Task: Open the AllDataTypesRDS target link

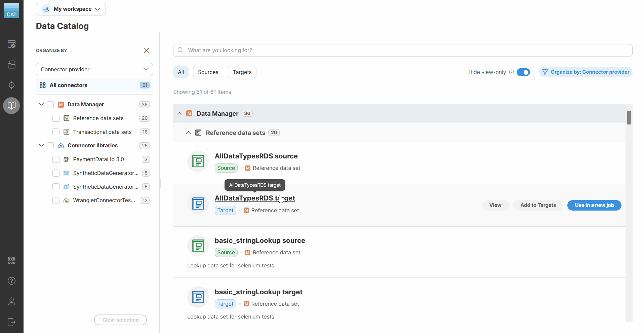Action: [x=255, y=198]
